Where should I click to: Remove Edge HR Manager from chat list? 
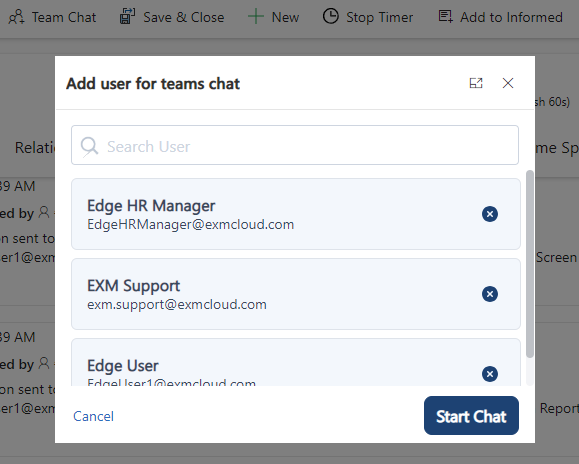click(490, 214)
